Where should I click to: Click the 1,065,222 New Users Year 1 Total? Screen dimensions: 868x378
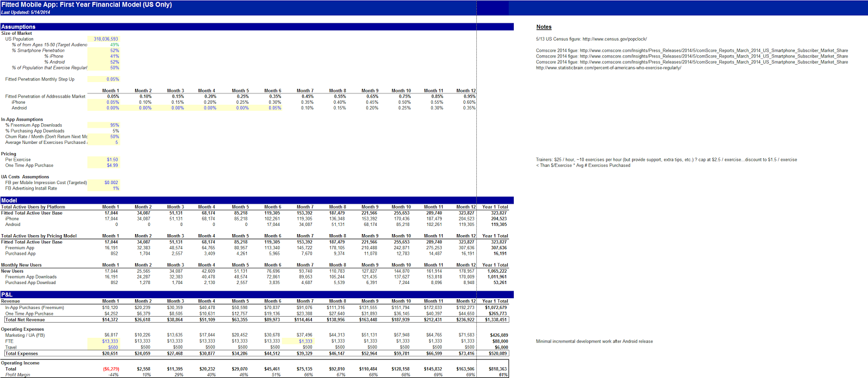[x=497, y=271]
